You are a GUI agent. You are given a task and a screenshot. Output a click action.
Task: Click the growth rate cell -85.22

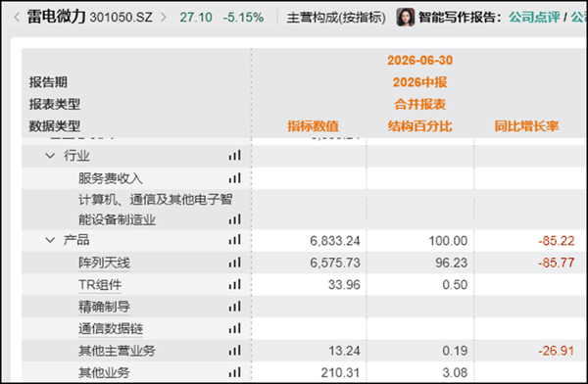(556, 240)
